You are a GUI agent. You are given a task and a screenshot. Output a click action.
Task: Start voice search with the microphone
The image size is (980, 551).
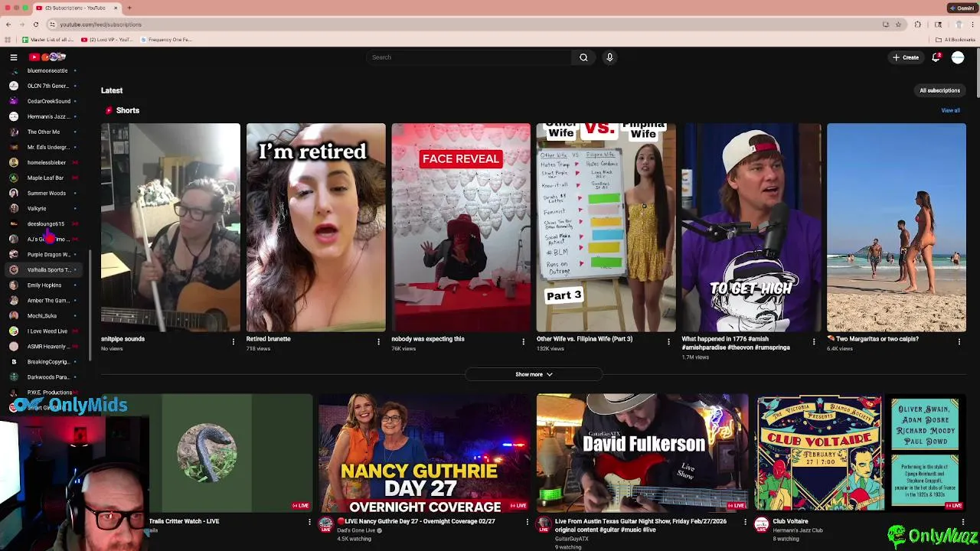click(x=609, y=57)
